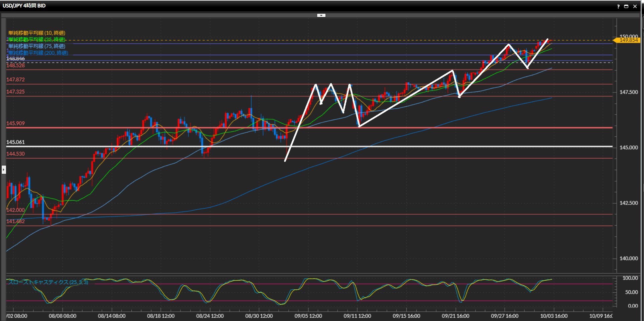The image size is (644, 321).
Task: Expand the top toolbar dropdown arrow
Action: pyautogui.click(x=321, y=15)
